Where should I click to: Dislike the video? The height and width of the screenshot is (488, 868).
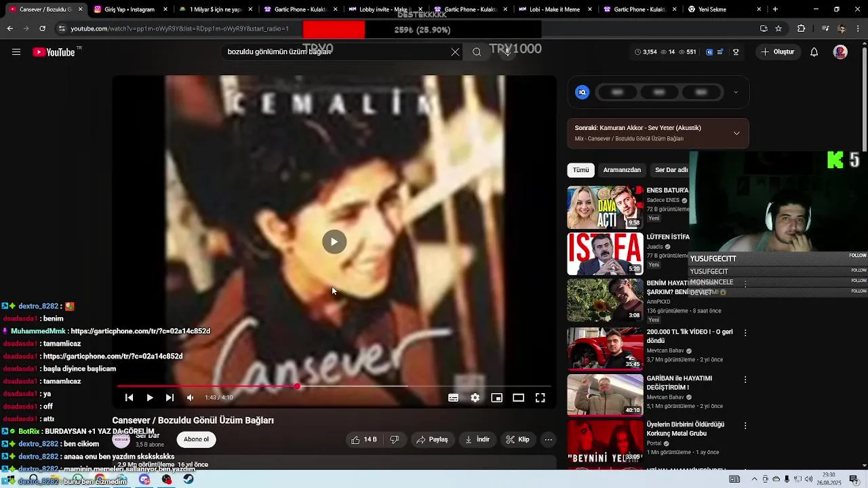[x=394, y=440]
